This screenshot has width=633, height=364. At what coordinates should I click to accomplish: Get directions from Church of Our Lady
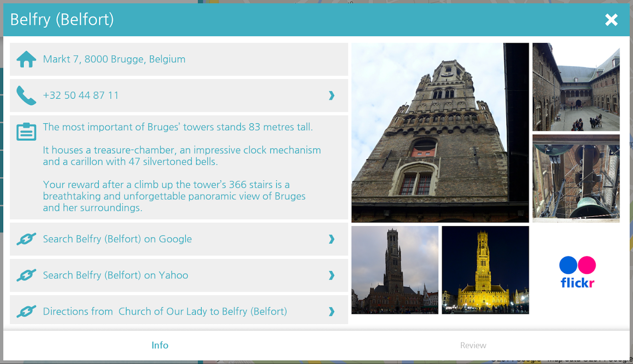tap(179, 310)
